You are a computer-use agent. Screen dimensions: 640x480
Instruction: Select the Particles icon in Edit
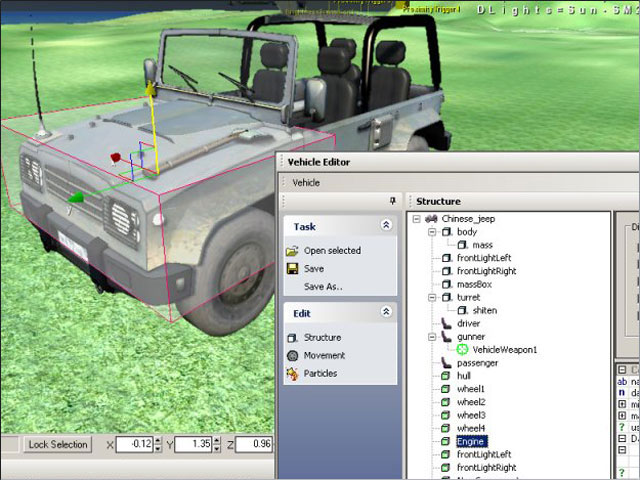[x=292, y=374]
